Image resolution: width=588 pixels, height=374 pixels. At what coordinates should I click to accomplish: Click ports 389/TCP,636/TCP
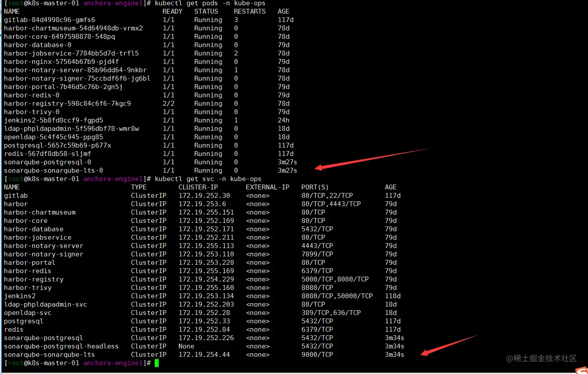click(331, 313)
